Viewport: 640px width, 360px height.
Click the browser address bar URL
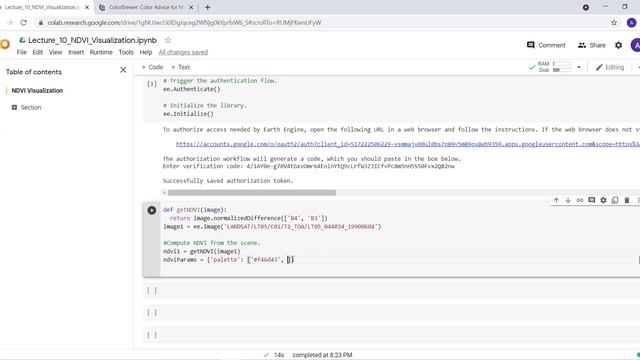click(x=184, y=22)
